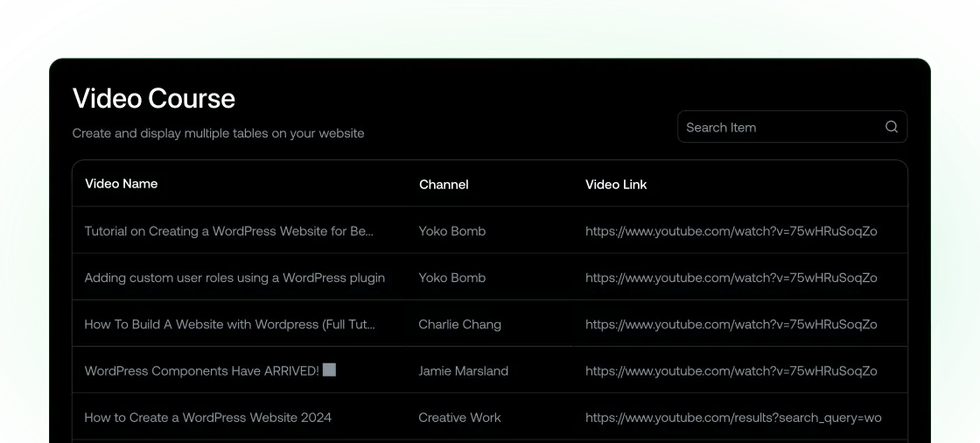Click Yoko Bomb in the Adding custom roles row

451,278
